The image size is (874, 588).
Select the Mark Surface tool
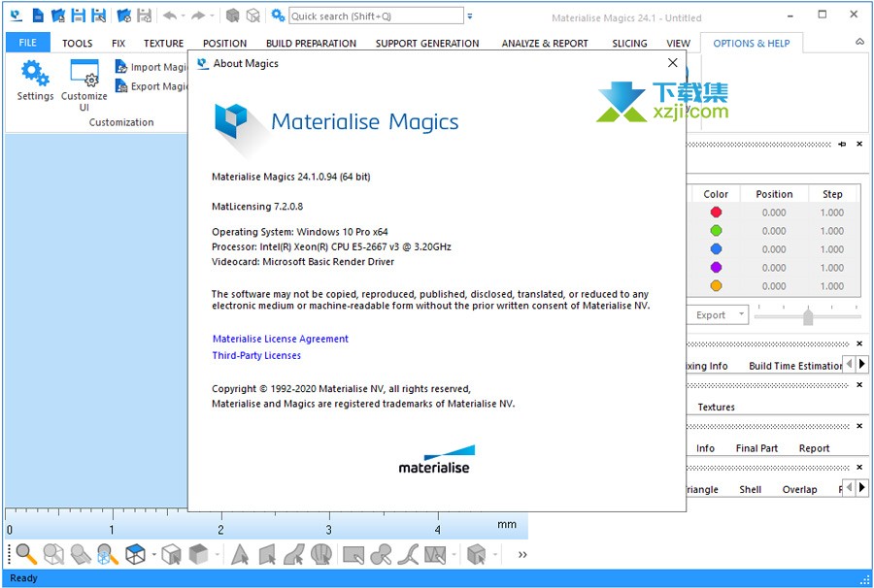pos(294,554)
